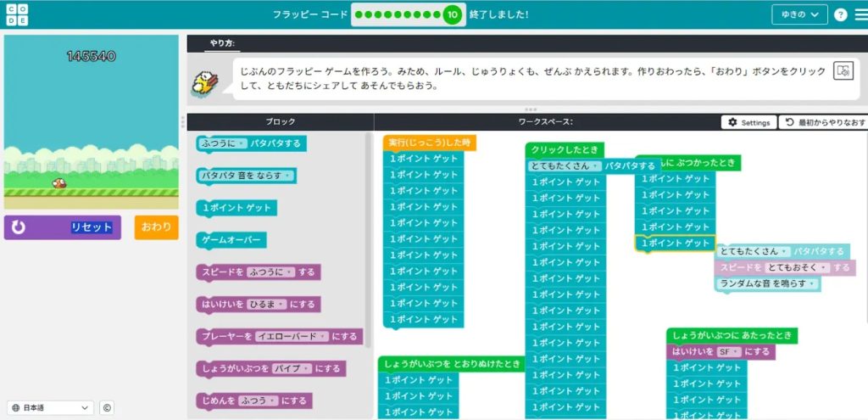Play instructions with text-to-speech icon
The width and height of the screenshot is (868, 420).
[x=842, y=71]
